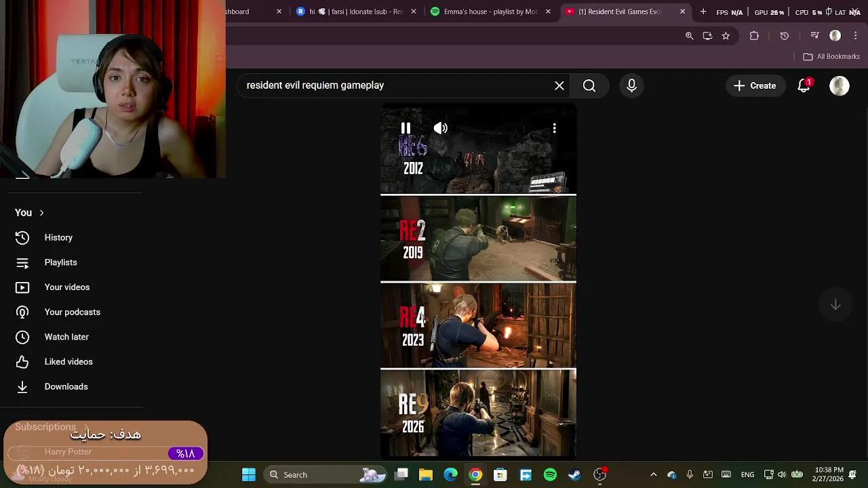
Task: Open the Chrome three-dot menu
Action: [856, 36]
